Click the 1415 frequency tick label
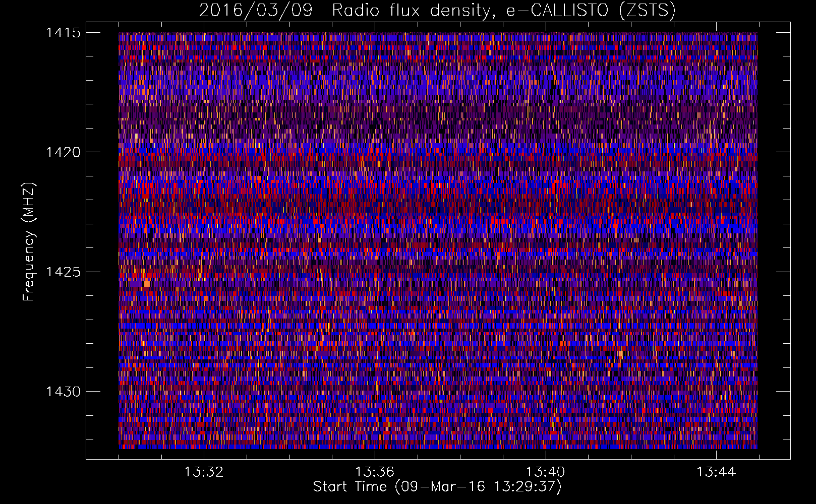 click(x=64, y=33)
